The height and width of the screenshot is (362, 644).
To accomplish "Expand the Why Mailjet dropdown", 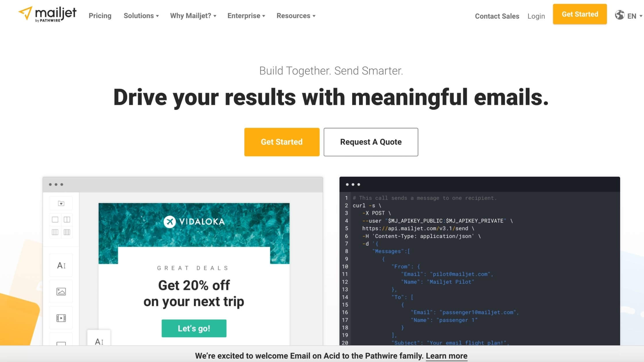I will pos(193,16).
